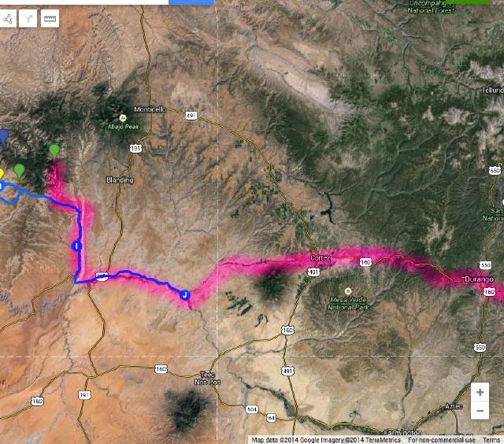Select the ruler measure distances tool
504x444 pixels.
click(50, 19)
